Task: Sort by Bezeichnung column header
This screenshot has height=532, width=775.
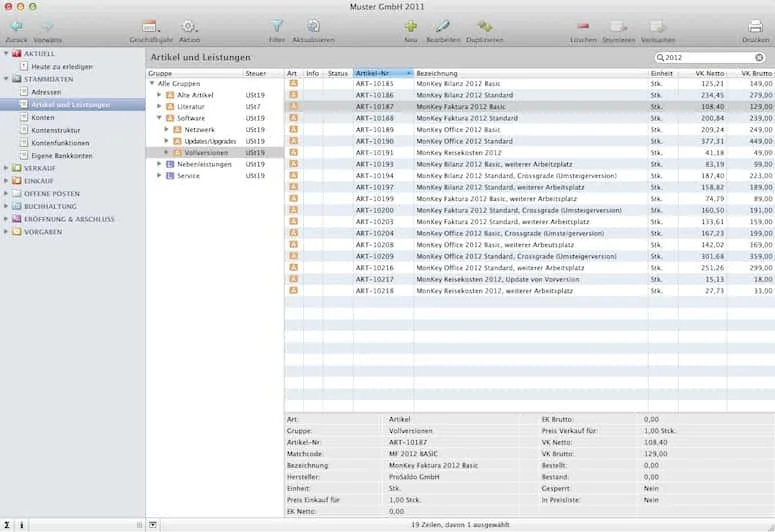Action: coord(531,73)
